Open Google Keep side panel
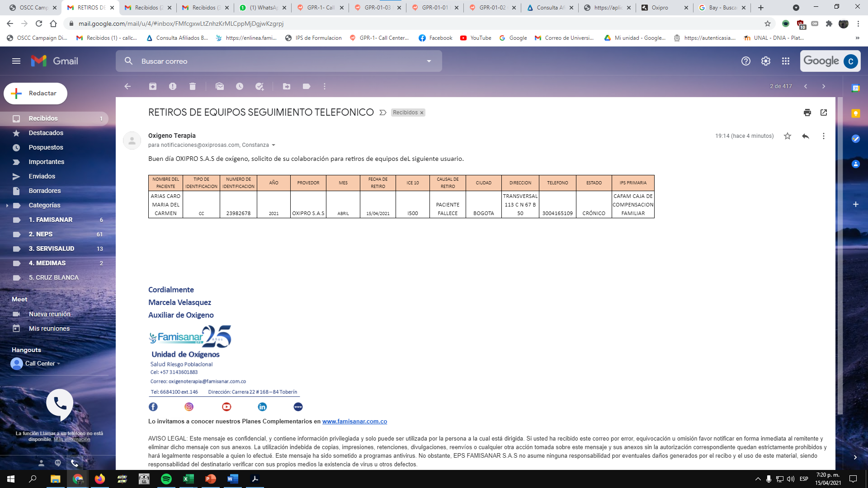The image size is (868, 488). pos(856,113)
